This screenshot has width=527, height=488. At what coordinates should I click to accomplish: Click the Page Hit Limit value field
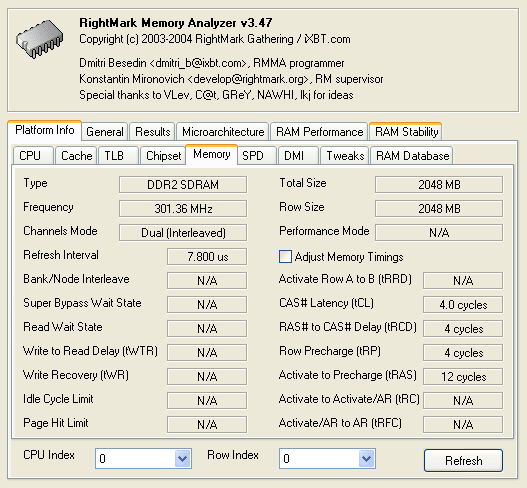(207, 424)
